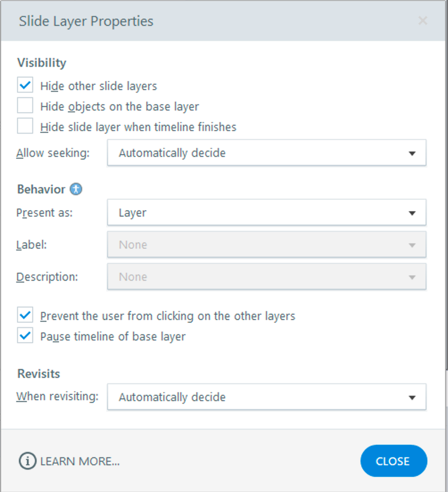This screenshot has width=448, height=492.
Task: Check Hide slide layer when timeline finishes
Action: click(25, 127)
